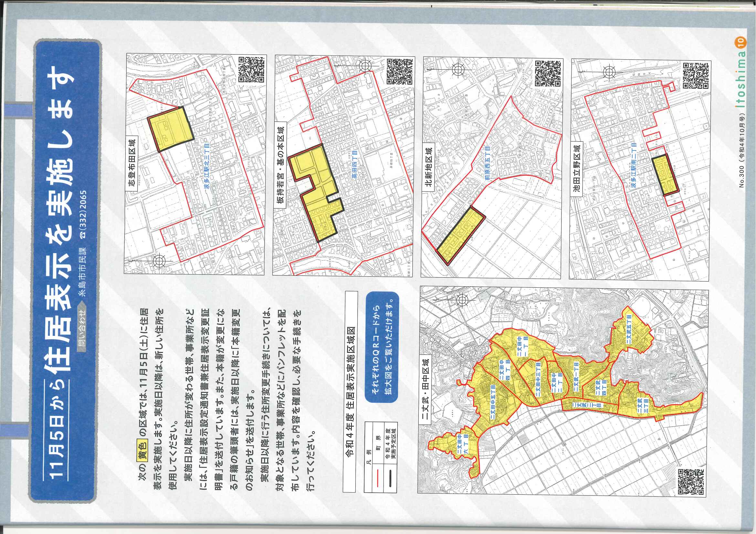Click the 二丈田中一丁目 map label

tap(522, 346)
